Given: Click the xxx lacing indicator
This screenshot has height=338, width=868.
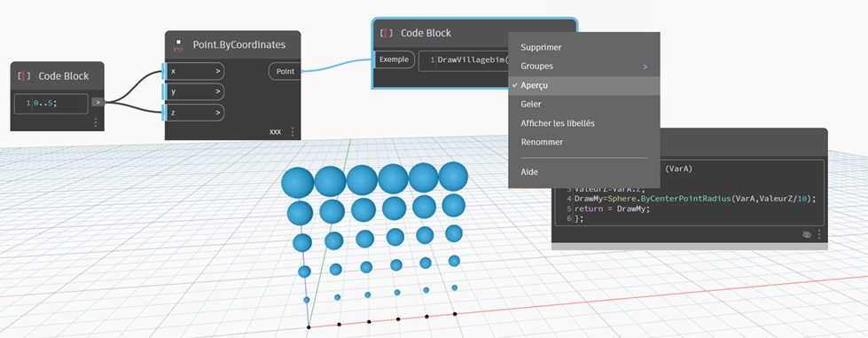Looking at the screenshot, I should (275, 132).
